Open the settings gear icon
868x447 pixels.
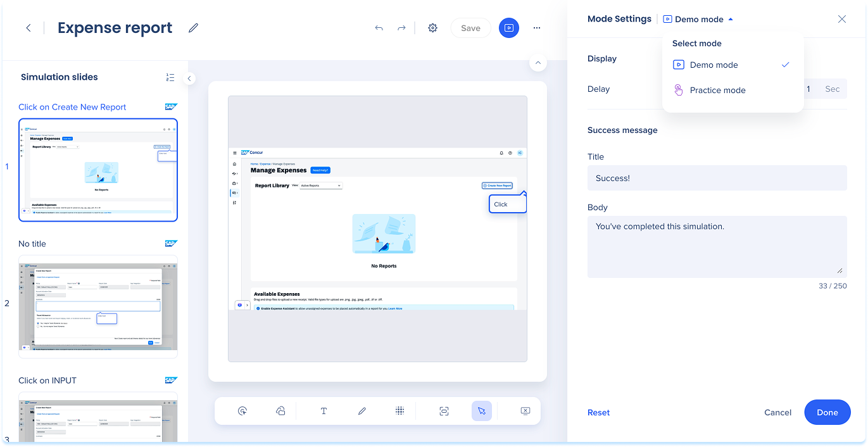point(433,28)
